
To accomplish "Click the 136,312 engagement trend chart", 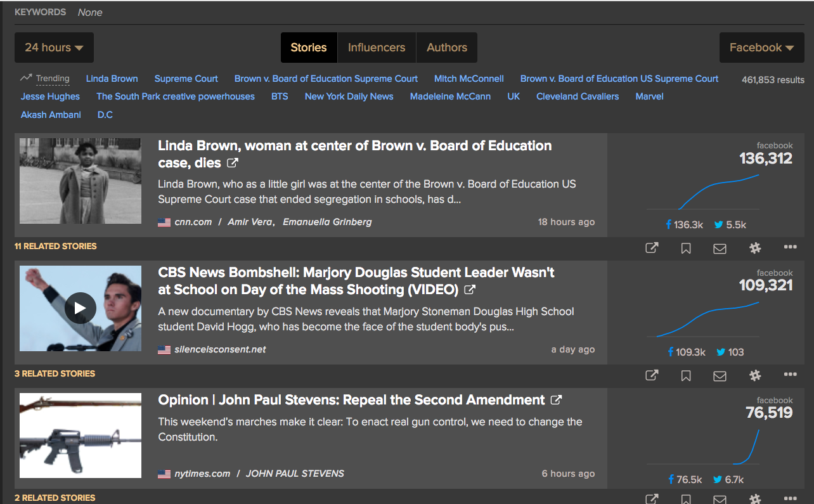I will [x=702, y=191].
